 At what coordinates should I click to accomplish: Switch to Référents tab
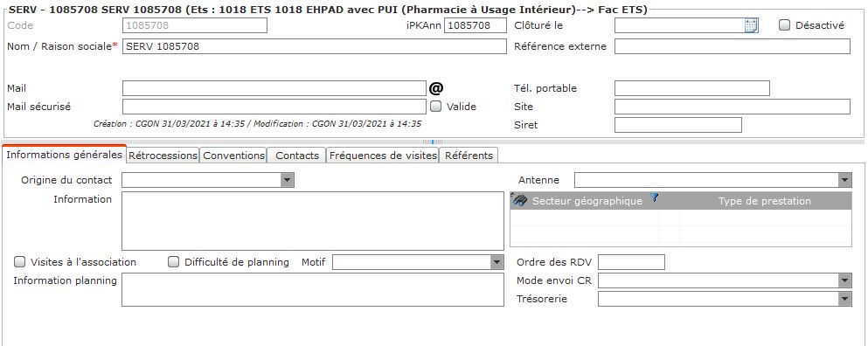pos(469,156)
